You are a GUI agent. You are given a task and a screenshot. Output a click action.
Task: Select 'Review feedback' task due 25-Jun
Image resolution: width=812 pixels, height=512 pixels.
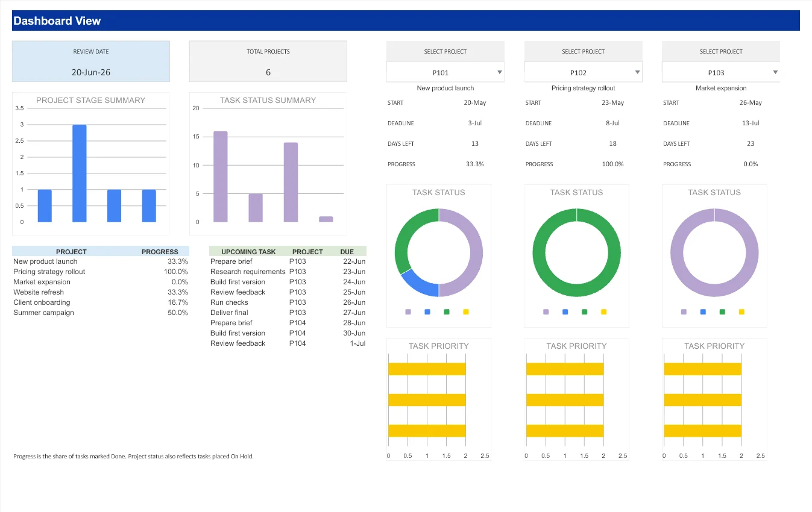pos(238,292)
